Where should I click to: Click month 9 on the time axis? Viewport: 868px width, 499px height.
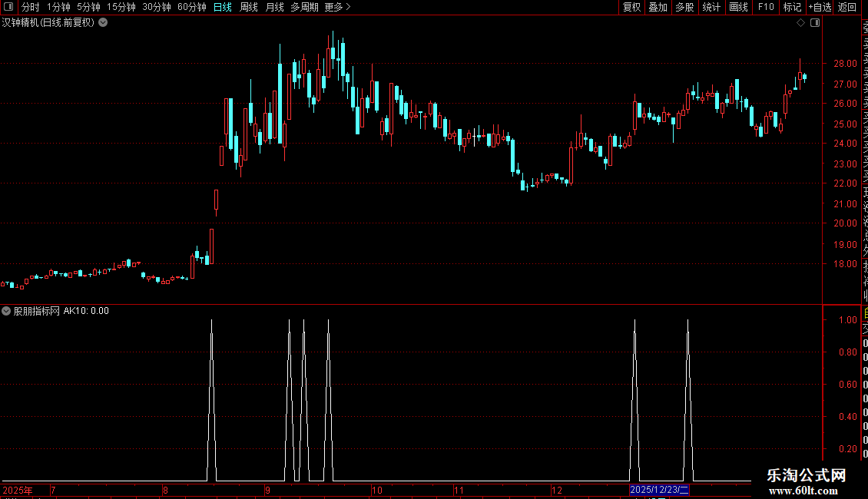coord(267,490)
